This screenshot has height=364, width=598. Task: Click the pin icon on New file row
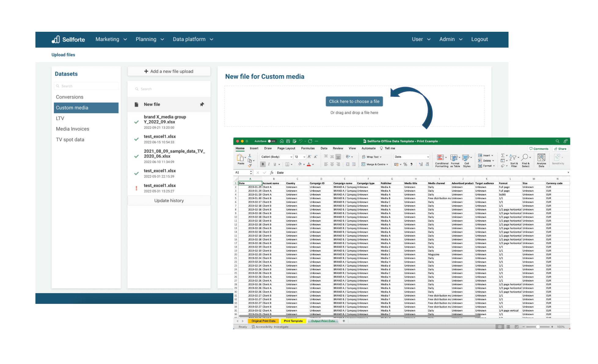point(202,104)
